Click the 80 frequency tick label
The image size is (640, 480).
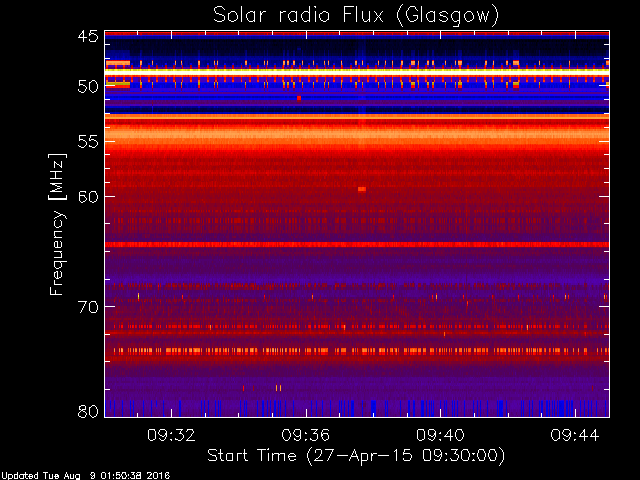point(88,411)
